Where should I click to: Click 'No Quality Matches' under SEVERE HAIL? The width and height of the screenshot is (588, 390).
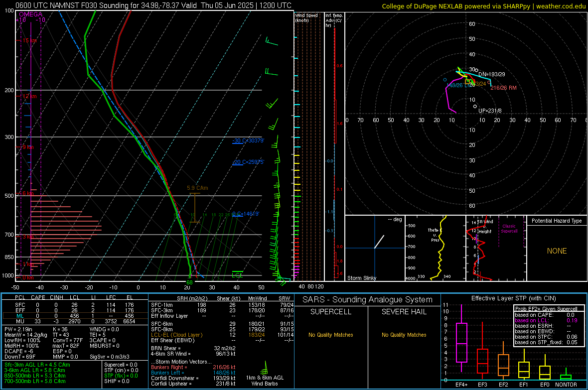[x=404, y=335]
